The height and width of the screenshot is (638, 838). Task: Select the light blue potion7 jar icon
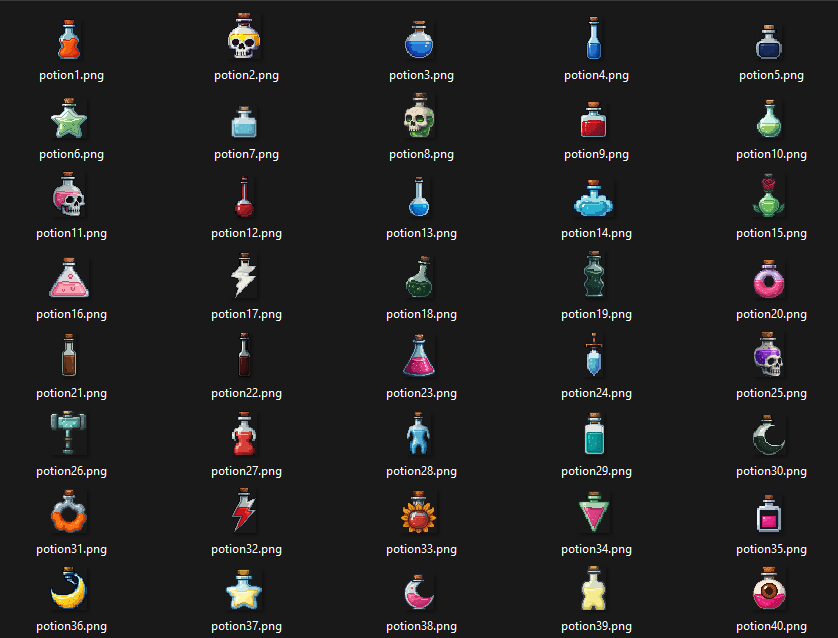click(x=244, y=122)
